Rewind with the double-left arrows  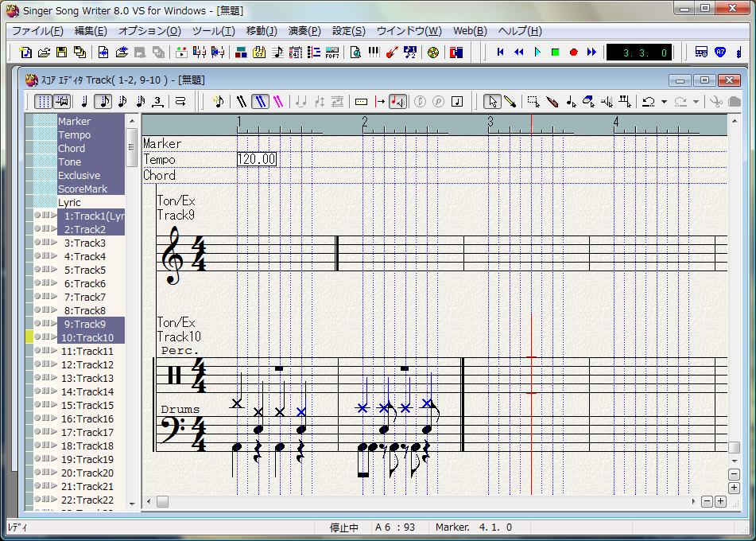pyautogui.click(x=519, y=53)
